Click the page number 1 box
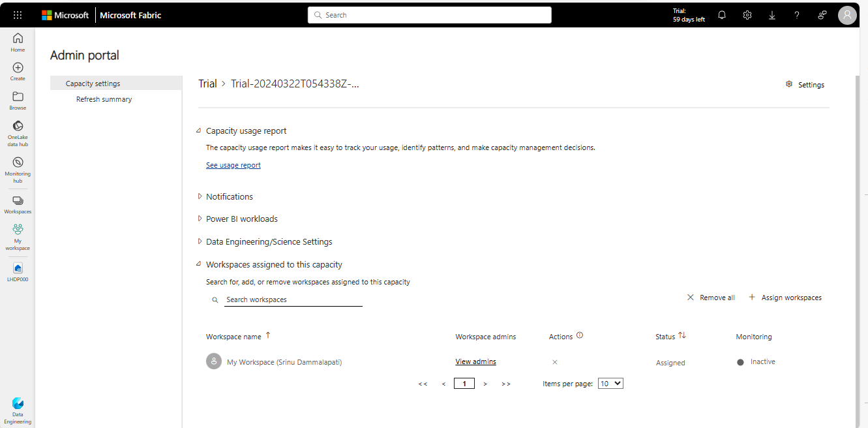The image size is (868, 428). [x=464, y=384]
